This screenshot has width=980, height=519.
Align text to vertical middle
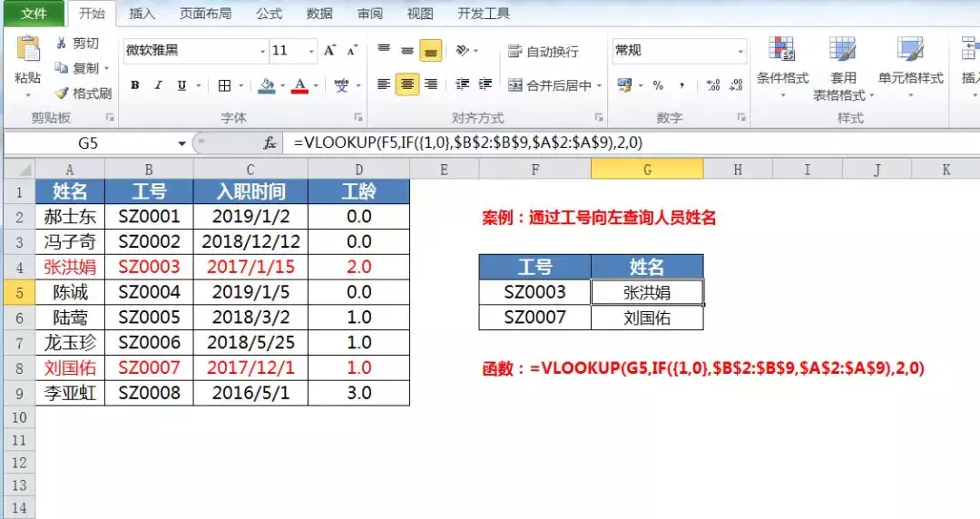pos(407,51)
